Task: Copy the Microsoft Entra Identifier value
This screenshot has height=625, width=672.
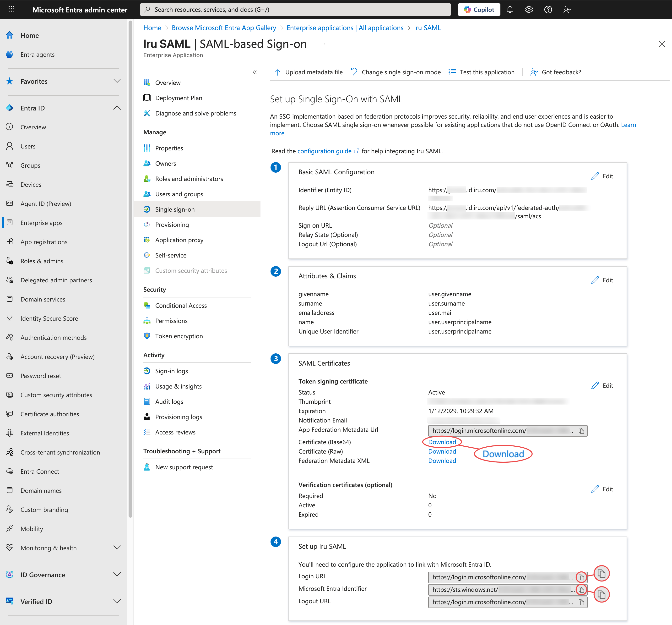Action: point(581,589)
